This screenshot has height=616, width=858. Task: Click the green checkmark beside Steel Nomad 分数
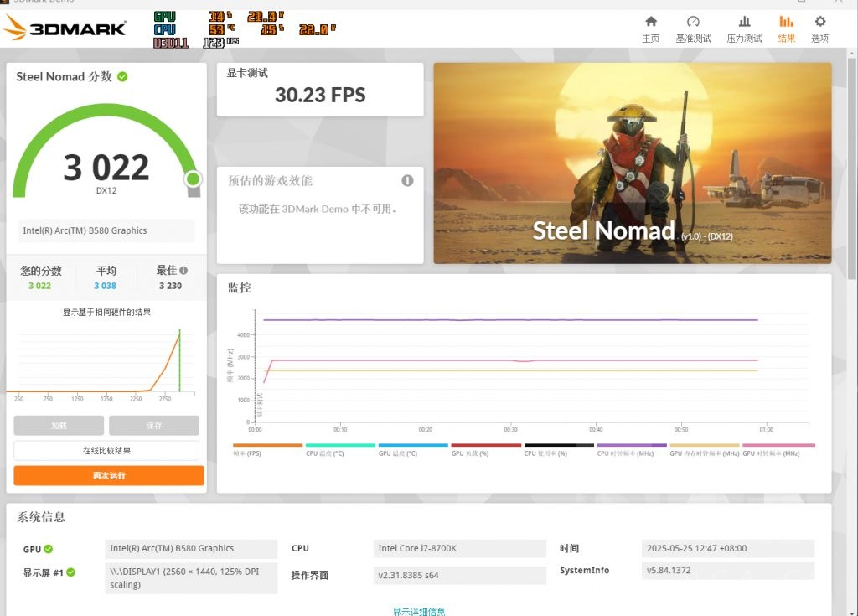[122, 76]
